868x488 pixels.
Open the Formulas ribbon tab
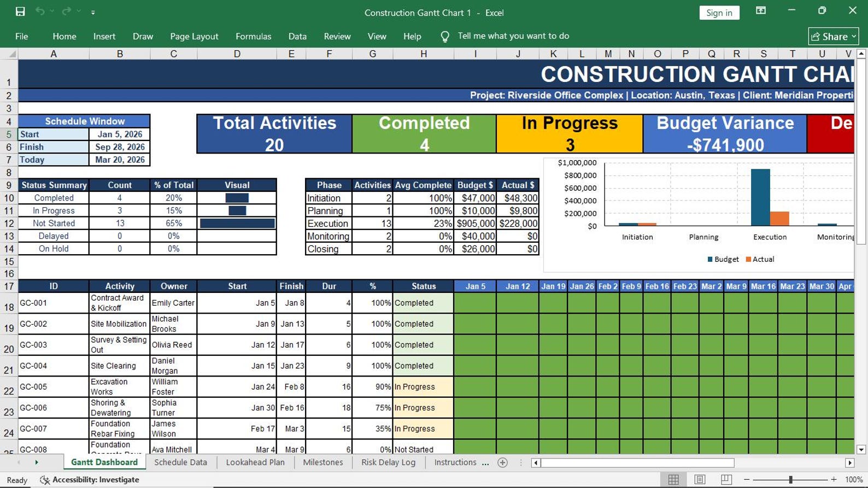253,36
